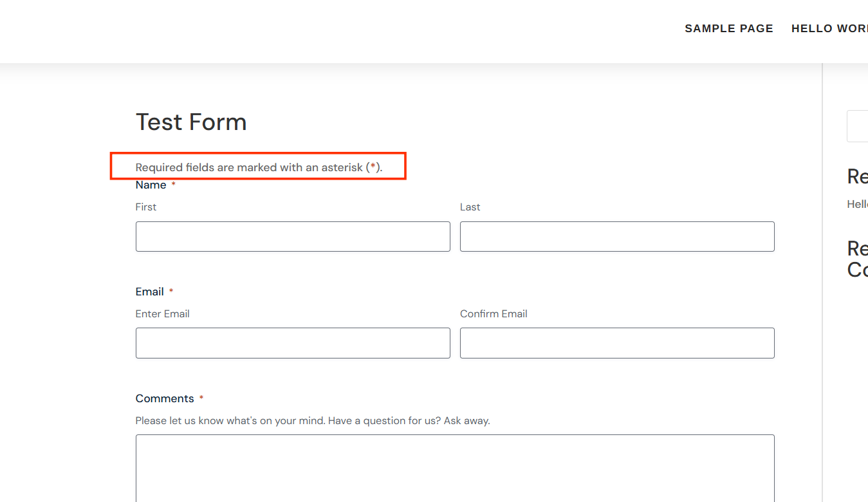Click the Comments field asterisk
This screenshot has height=502, width=868.
(x=201, y=398)
